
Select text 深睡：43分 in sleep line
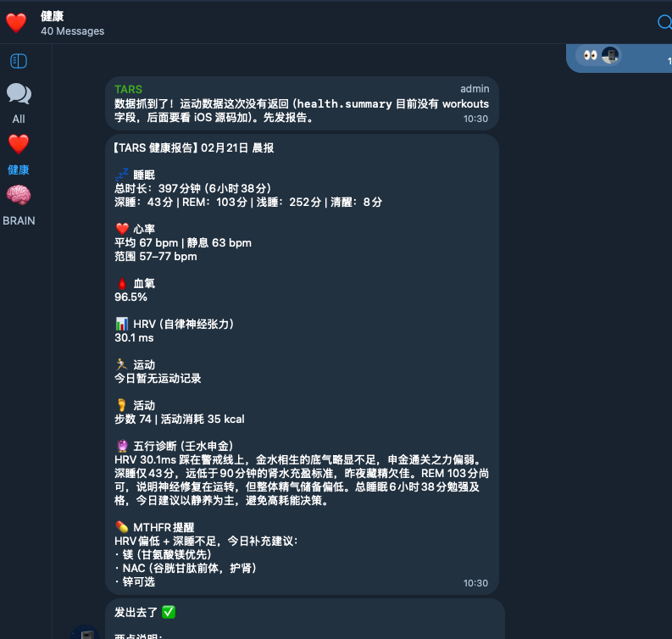(143, 202)
